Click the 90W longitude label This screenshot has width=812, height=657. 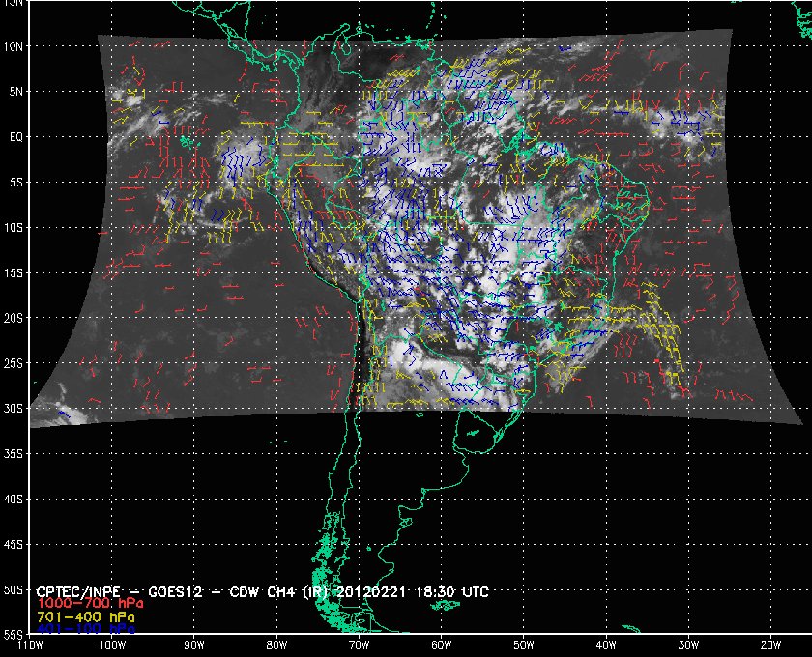click(x=194, y=645)
